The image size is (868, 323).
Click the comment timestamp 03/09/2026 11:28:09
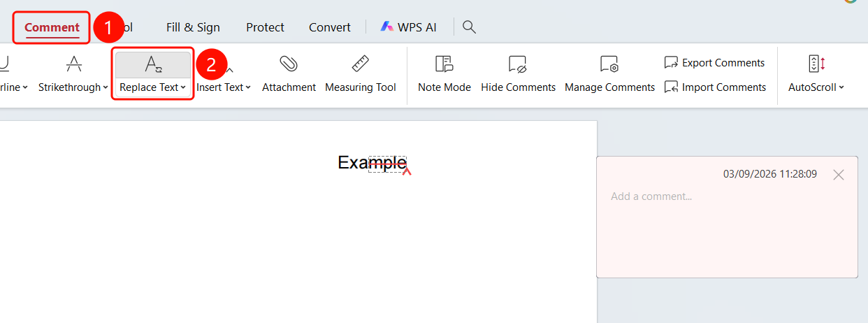point(770,174)
